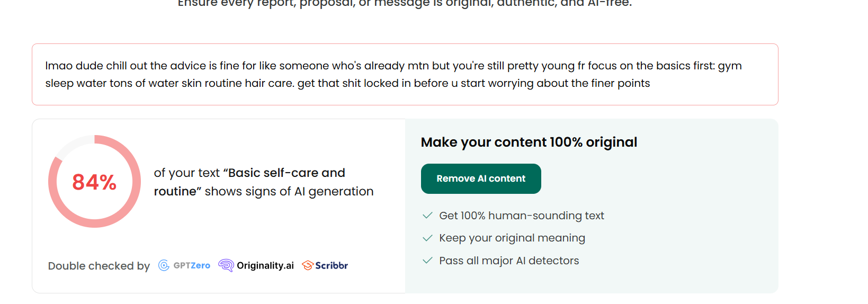Click the "Double checked by" label
Image resolution: width=868 pixels, height=304 pixels.
[99, 266]
